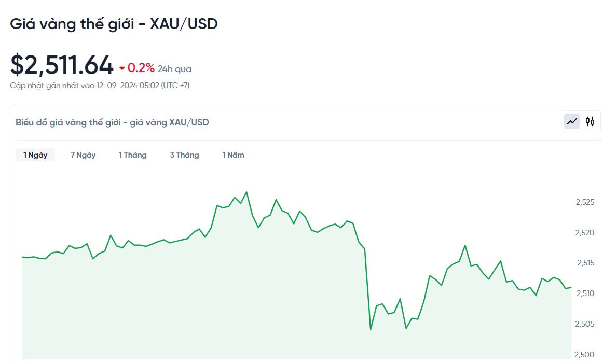The height and width of the screenshot is (364, 603).
Task: Click the 2,515 y-axis label
Action: coord(585,263)
